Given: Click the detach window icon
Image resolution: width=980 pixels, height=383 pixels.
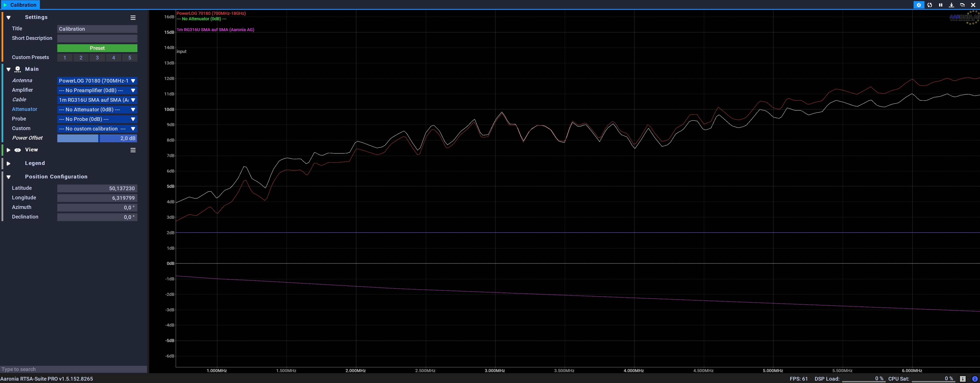Looking at the screenshot, I should click(x=962, y=5).
